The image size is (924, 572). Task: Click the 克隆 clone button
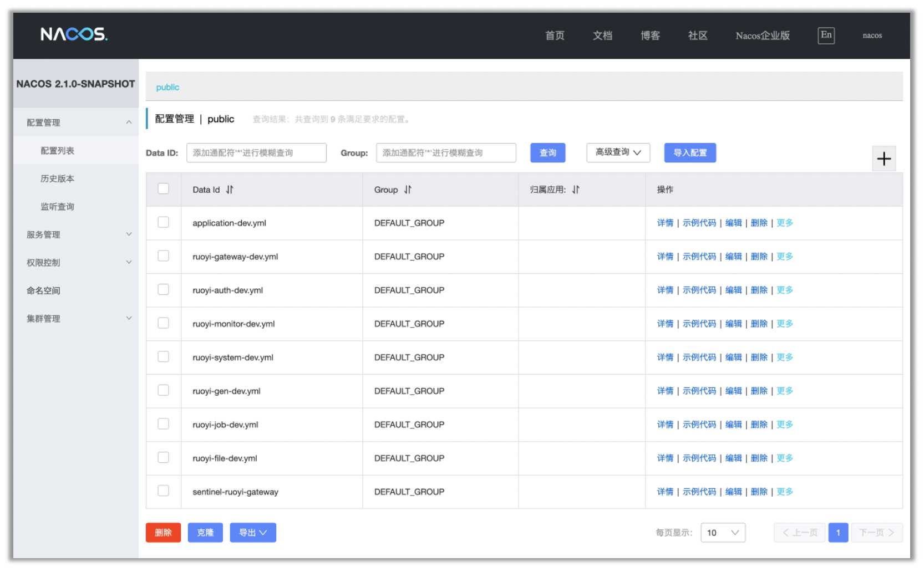(205, 533)
